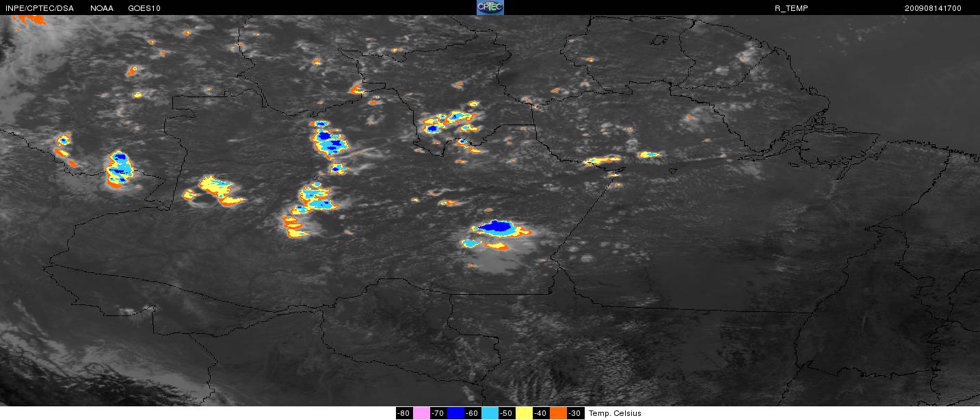Click the '-50' legend value

506,413
